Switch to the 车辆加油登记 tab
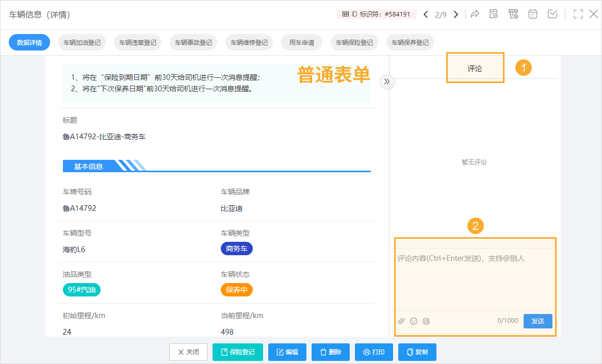Image resolution: width=602 pixels, height=364 pixels. pos(82,42)
